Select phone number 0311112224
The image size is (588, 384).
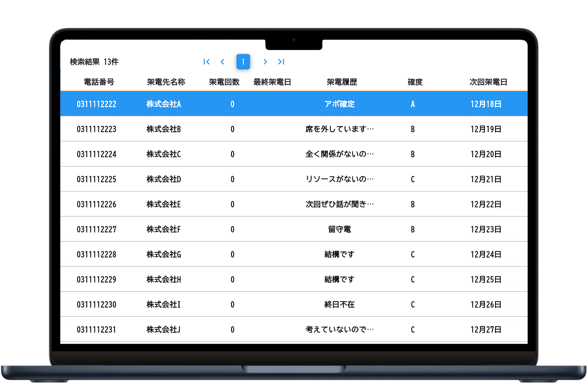(96, 155)
